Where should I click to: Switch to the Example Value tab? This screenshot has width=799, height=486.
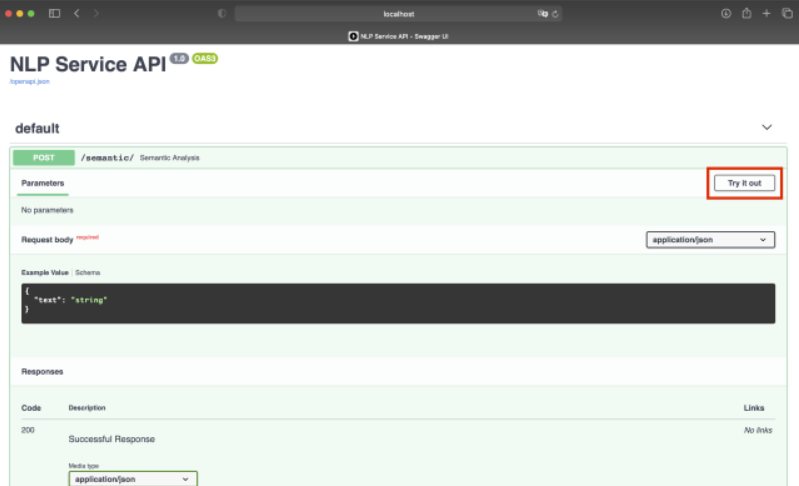pyautogui.click(x=45, y=273)
